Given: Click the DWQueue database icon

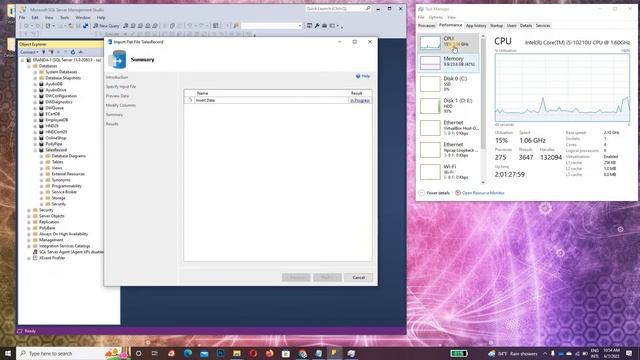Looking at the screenshot, I should 41,108.
